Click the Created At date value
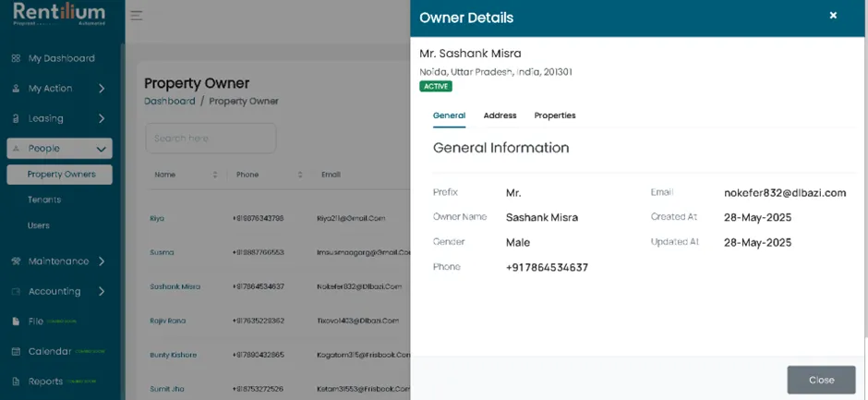The height and width of the screenshot is (400, 868). coord(758,217)
